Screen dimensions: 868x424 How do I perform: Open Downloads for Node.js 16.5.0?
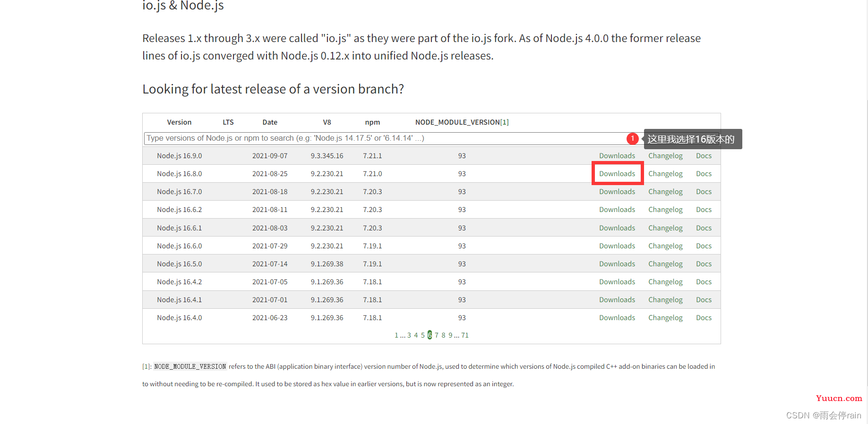pyautogui.click(x=617, y=264)
